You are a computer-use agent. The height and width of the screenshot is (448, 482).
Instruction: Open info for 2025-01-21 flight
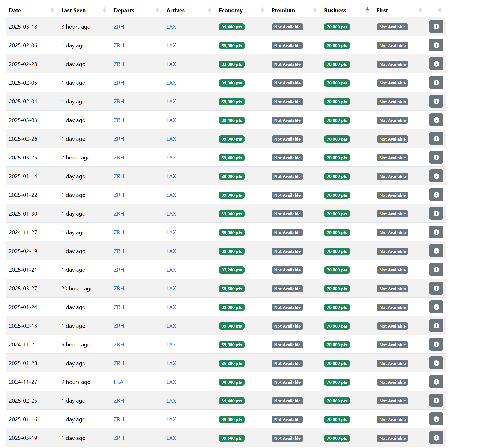click(436, 269)
